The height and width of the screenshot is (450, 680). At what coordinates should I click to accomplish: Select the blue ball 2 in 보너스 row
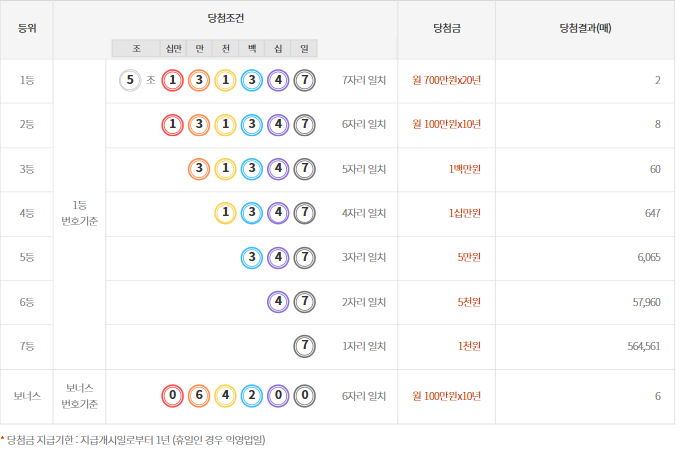tap(252, 396)
